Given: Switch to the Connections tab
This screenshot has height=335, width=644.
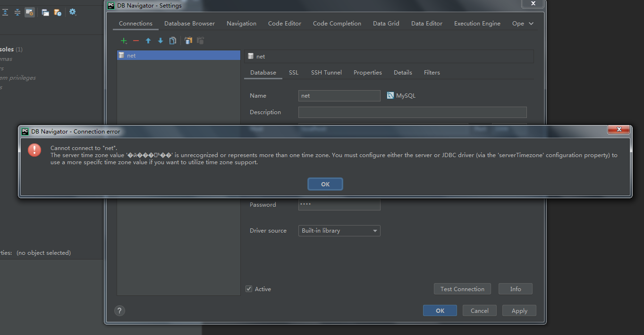Looking at the screenshot, I should 136,23.
